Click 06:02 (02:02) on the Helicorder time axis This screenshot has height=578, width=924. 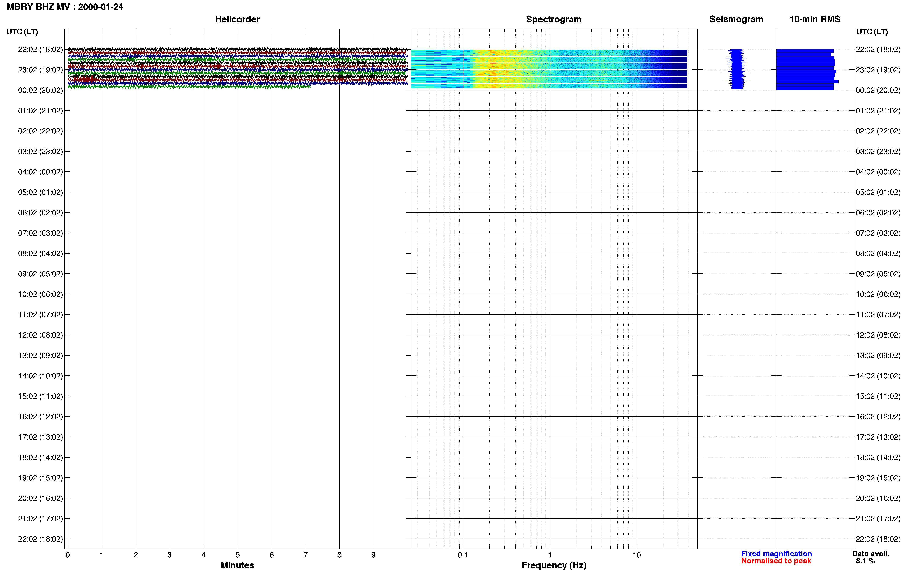coord(40,212)
